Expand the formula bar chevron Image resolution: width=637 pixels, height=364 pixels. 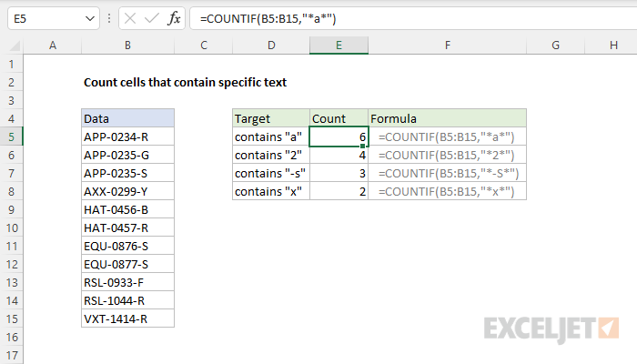click(621, 18)
